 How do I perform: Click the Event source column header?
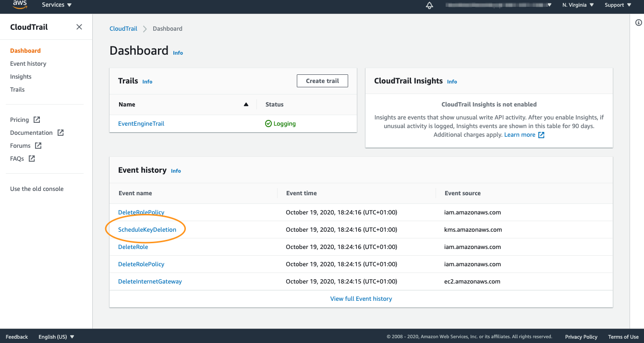pos(462,193)
